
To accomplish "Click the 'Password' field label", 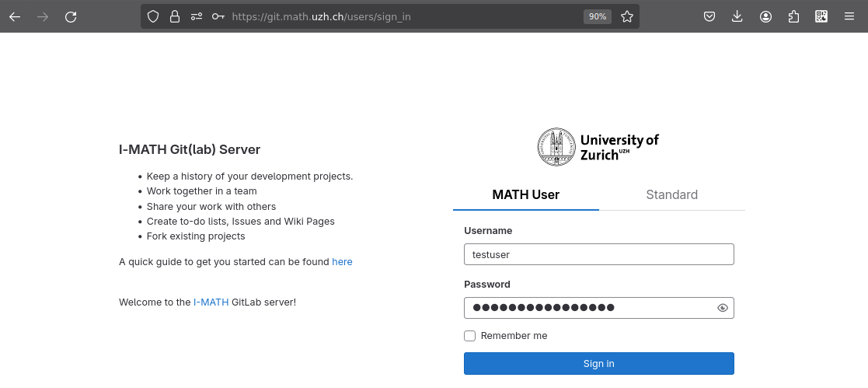I will click(x=487, y=285).
